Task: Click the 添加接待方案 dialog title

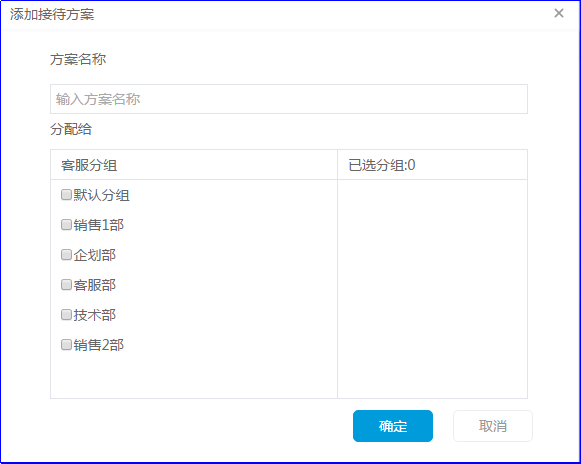Action: point(52,14)
